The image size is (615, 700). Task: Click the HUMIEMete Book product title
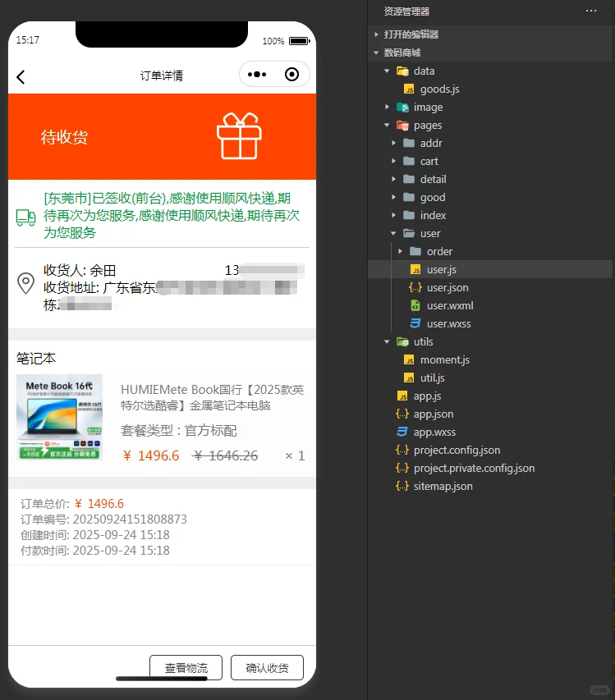(x=212, y=397)
